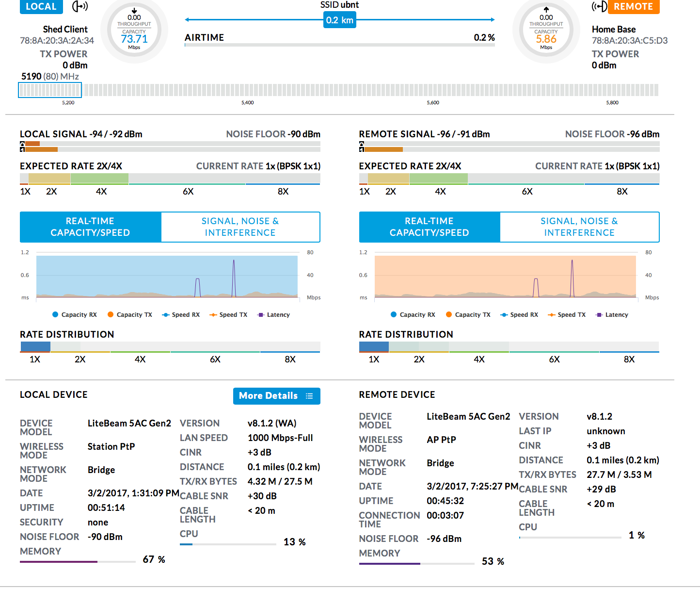
Task: Click the local rate distribution bar
Action: click(170, 347)
